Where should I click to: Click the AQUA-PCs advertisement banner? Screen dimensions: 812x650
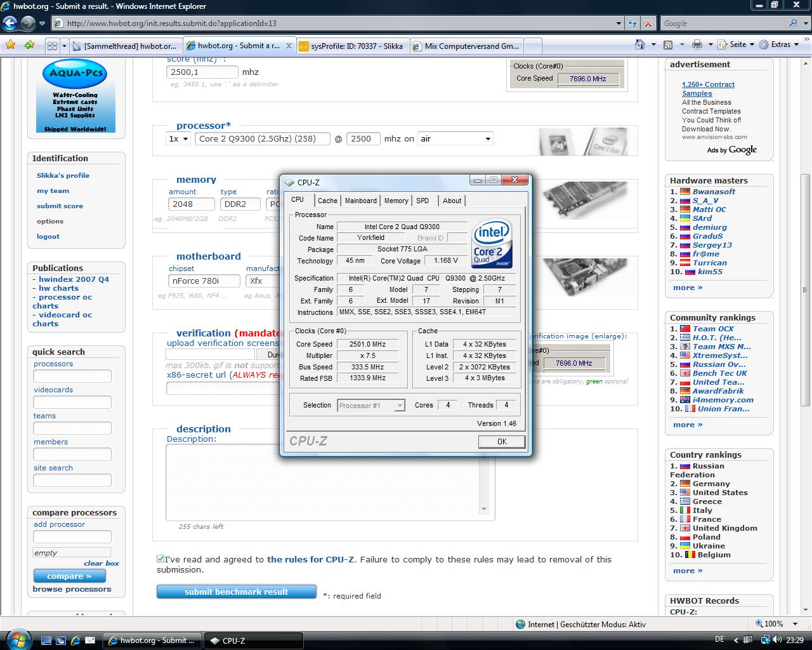click(75, 97)
